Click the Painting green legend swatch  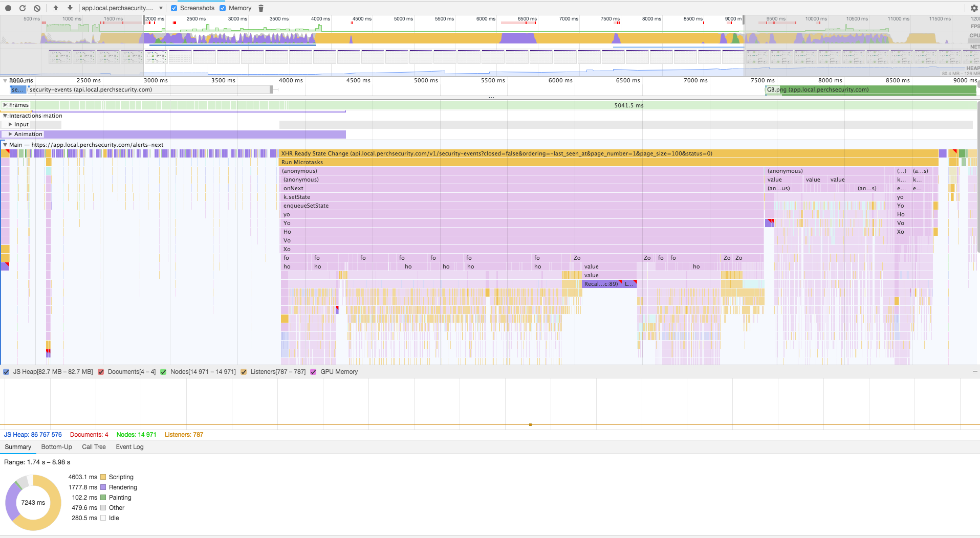(x=103, y=498)
